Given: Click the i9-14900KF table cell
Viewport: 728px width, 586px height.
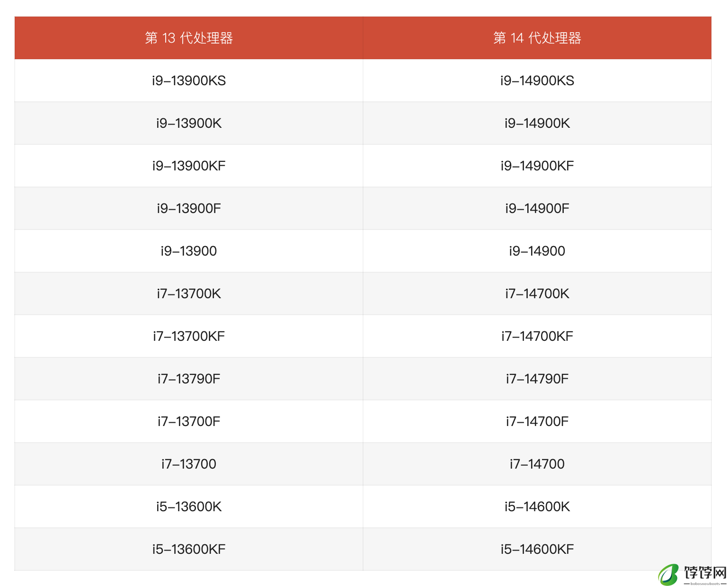Looking at the screenshot, I should (537, 166).
